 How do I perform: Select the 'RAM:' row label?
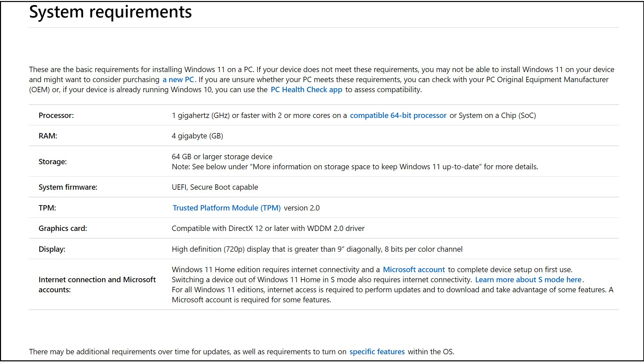48,136
